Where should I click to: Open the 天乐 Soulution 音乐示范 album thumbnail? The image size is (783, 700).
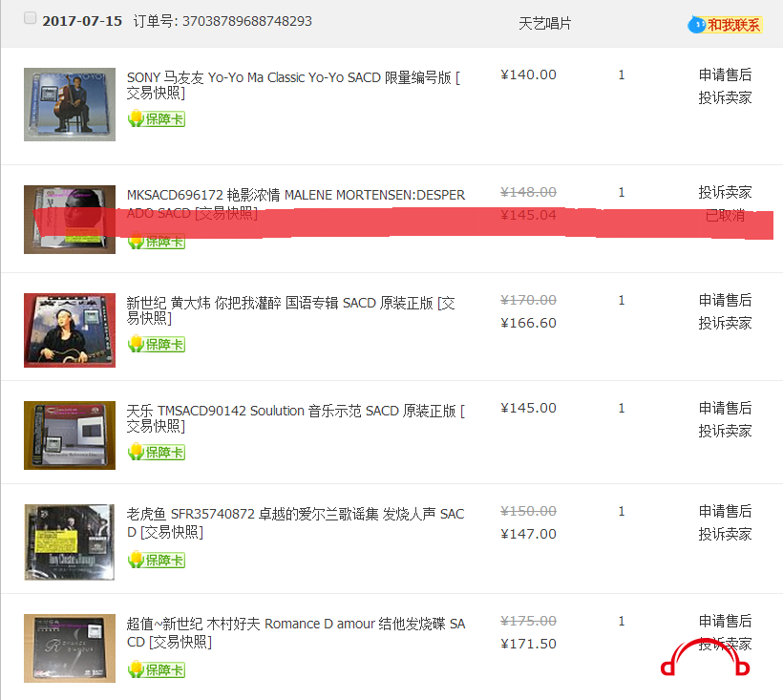point(70,435)
